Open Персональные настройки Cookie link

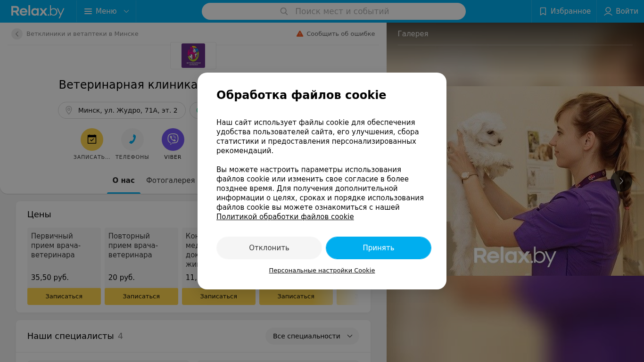tap(322, 271)
